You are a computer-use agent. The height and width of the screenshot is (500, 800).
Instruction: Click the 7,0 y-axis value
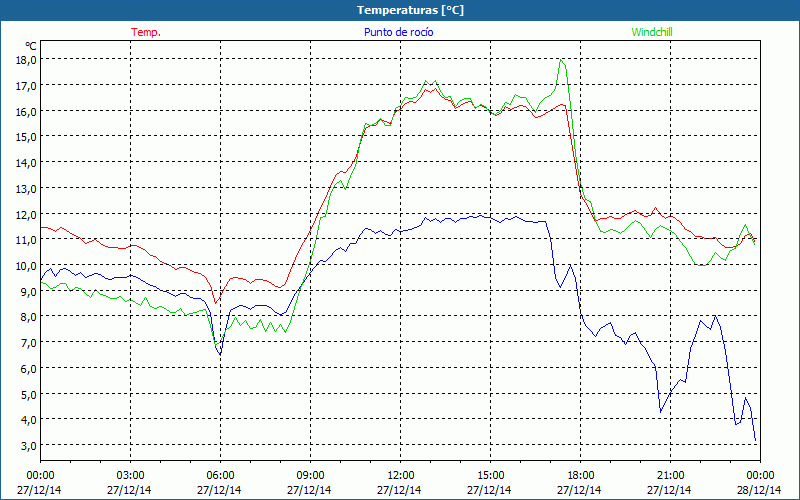click(x=29, y=342)
